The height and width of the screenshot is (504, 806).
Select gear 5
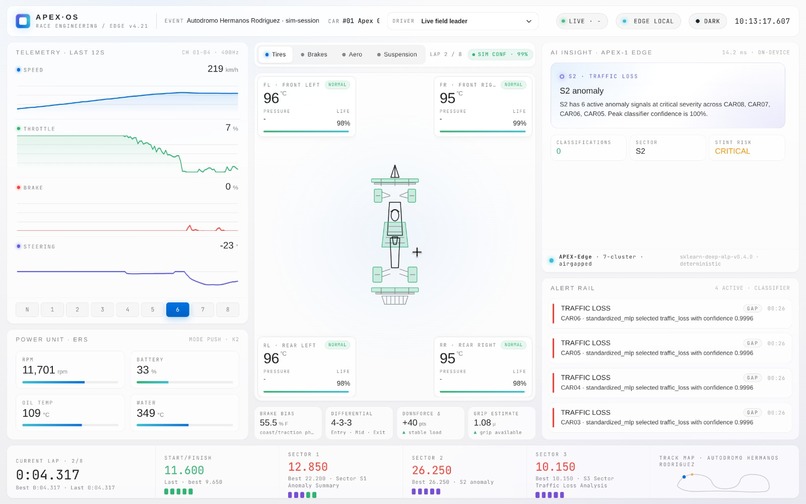(x=152, y=310)
